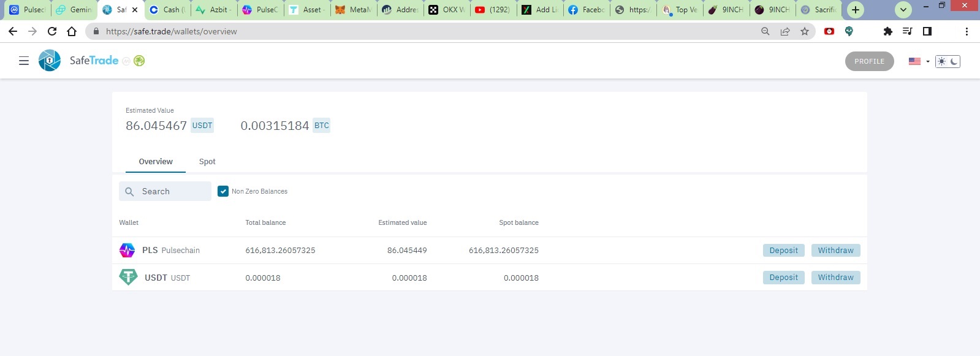Open the hamburger navigation menu
Screen dimensions: 980x356
[x=24, y=61]
